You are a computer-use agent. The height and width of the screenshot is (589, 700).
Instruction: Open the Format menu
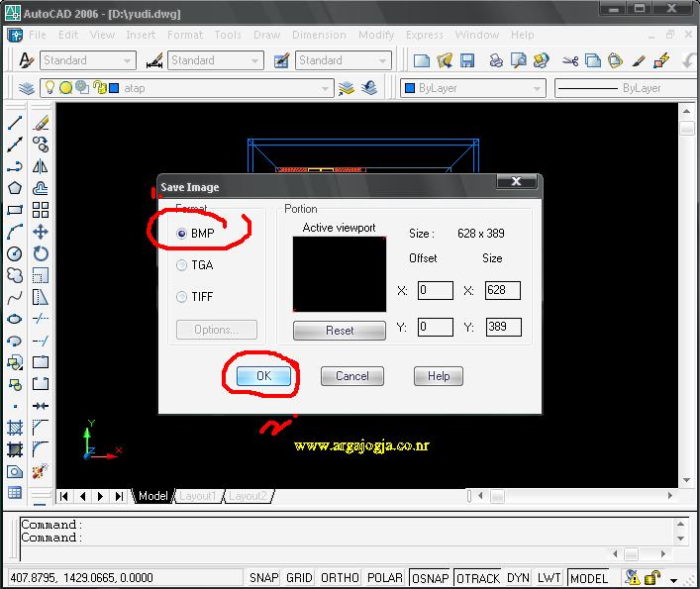pyautogui.click(x=185, y=35)
